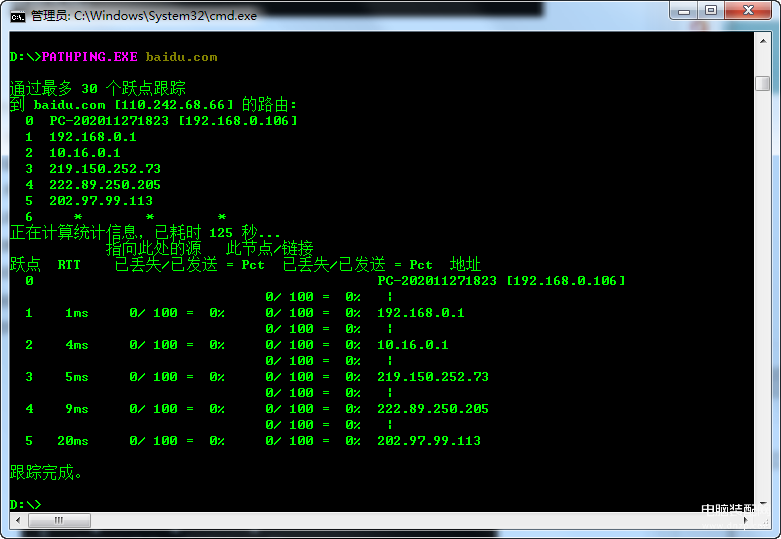Click the RTT column header
Image resolution: width=781 pixels, height=539 pixels.
coord(69,265)
